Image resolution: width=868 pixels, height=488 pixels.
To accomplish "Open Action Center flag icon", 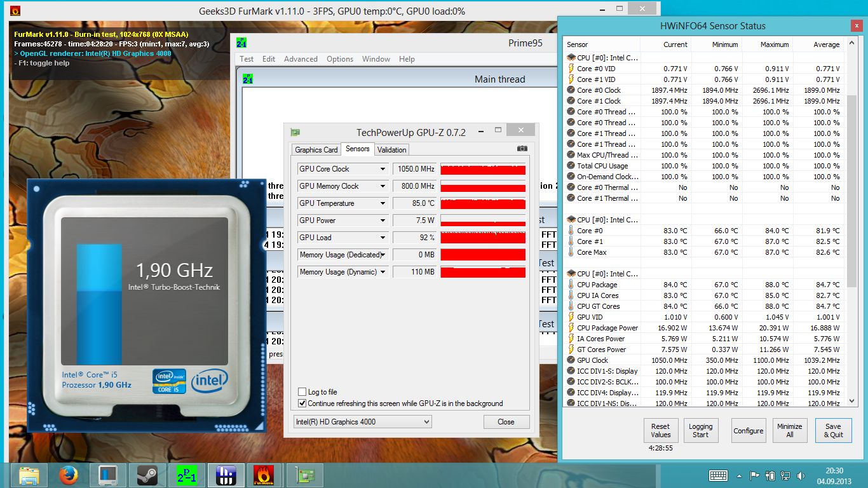I will pos(755,475).
